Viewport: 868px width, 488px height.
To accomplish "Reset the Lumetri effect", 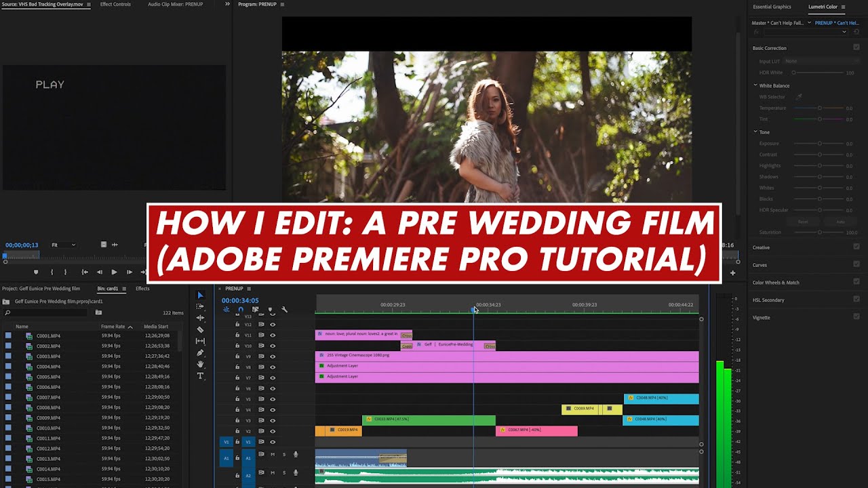I will (856, 31).
